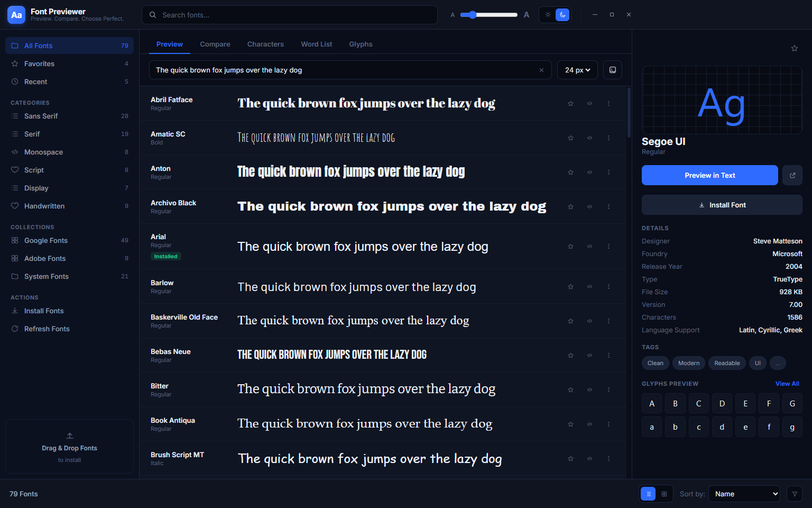Image resolution: width=812 pixels, height=508 pixels.
Task: Star the Book Antiqua font
Action: tap(570, 424)
